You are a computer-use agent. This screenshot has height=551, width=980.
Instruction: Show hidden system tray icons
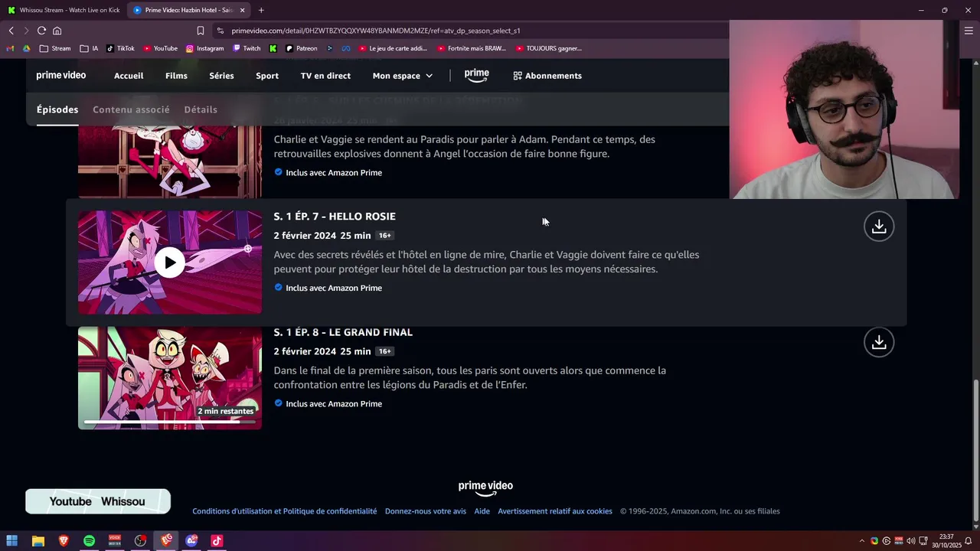tap(862, 541)
